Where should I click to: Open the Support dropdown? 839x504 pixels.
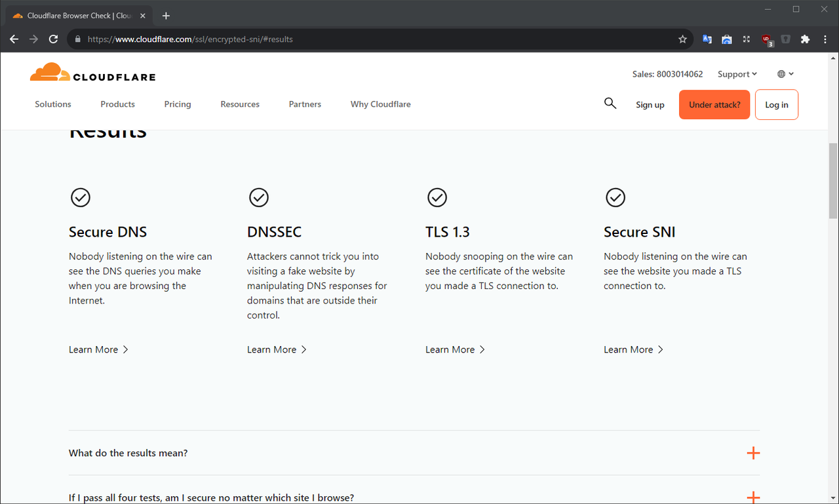click(737, 74)
